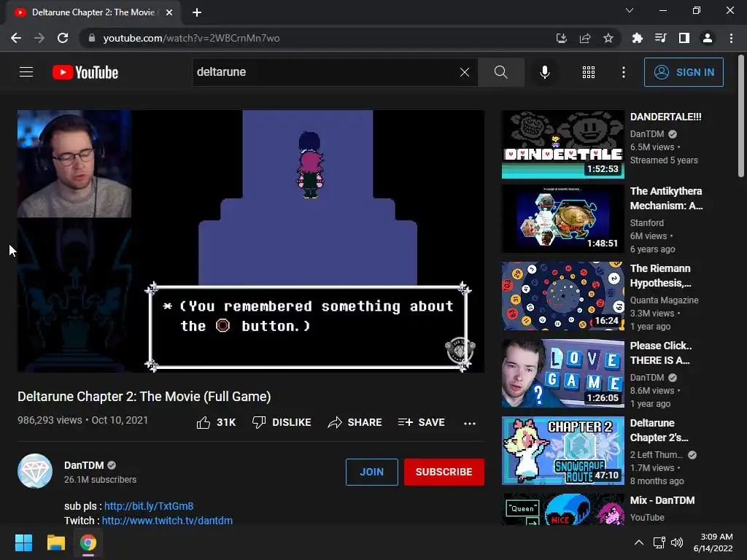Open YouTube settings three-dot menu
Viewport: 747px width, 560px height.
pos(623,72)
